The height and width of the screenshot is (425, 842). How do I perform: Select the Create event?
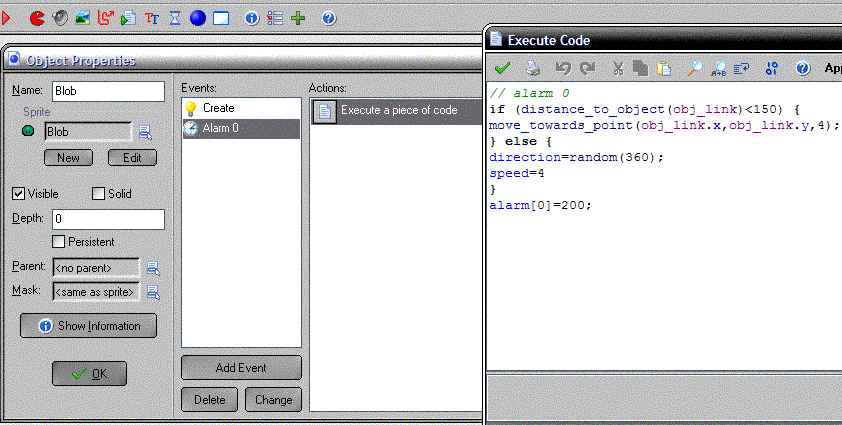click(x=241, y=108)
